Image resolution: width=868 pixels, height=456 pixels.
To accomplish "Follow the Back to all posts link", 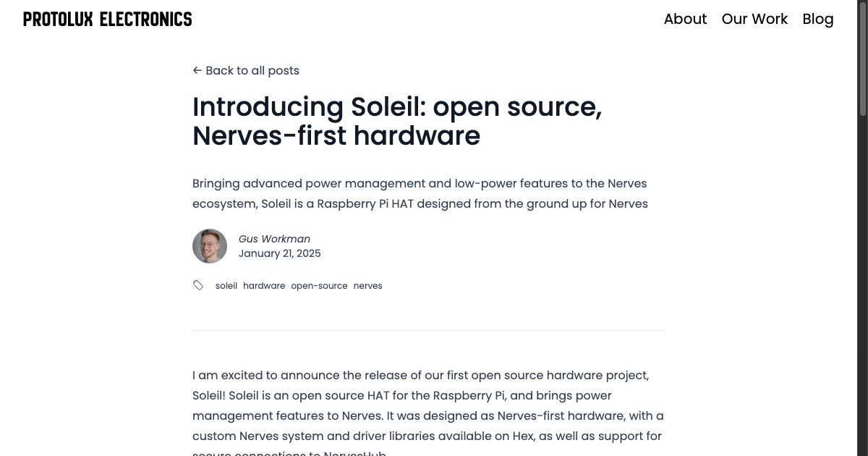I will tap(252, 70).
